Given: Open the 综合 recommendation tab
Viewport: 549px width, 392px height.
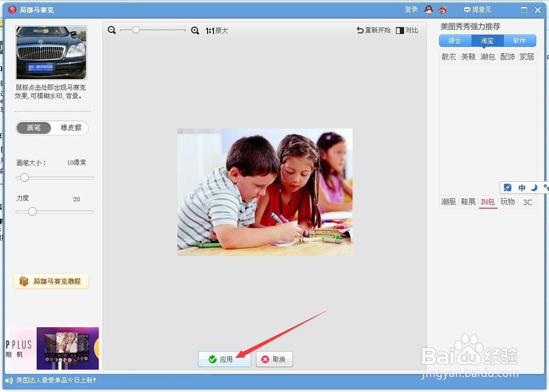Looking at the screenshot, I should [455, 41].
